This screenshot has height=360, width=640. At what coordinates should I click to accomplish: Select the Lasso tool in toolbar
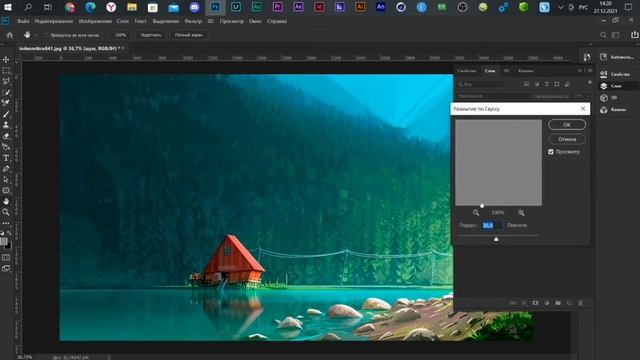click(6, 81)
